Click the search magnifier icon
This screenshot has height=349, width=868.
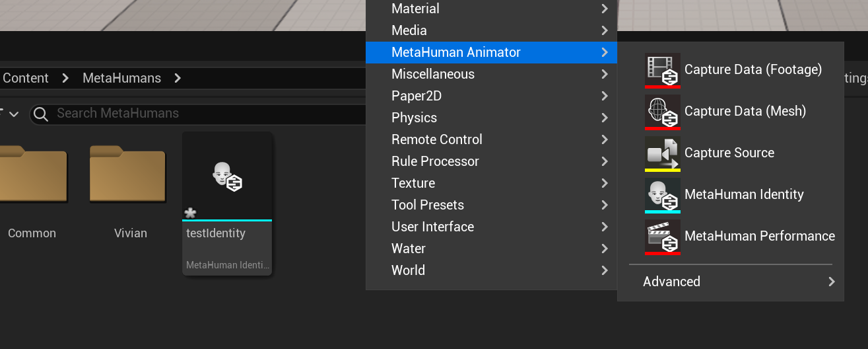[41, 114]
